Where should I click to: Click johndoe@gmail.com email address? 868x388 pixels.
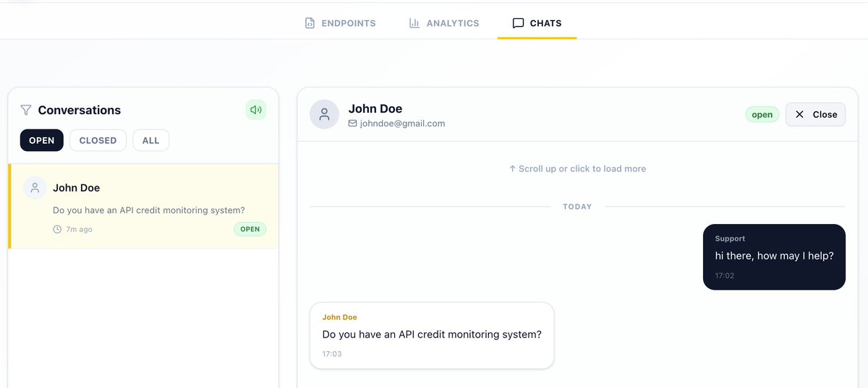[402, 124]
